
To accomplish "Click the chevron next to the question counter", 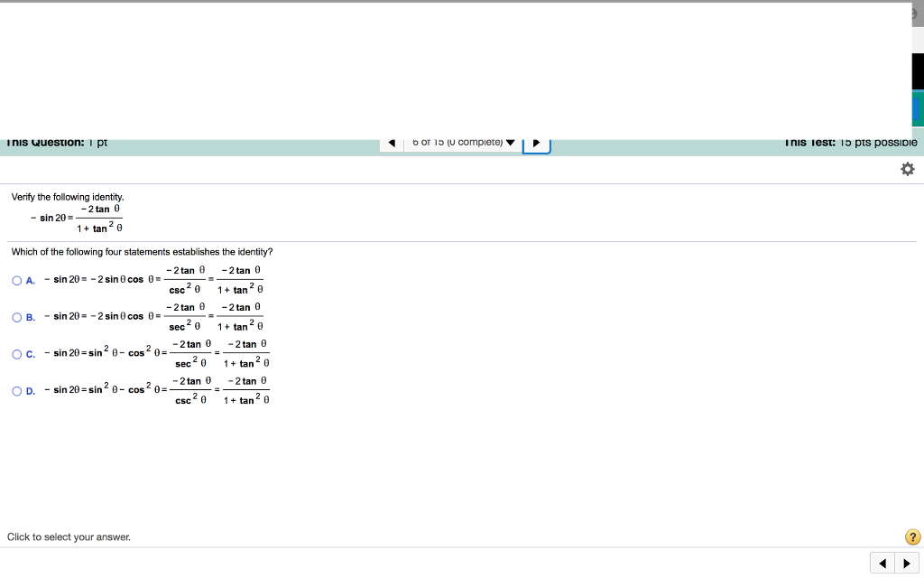I will pos(511,143).
